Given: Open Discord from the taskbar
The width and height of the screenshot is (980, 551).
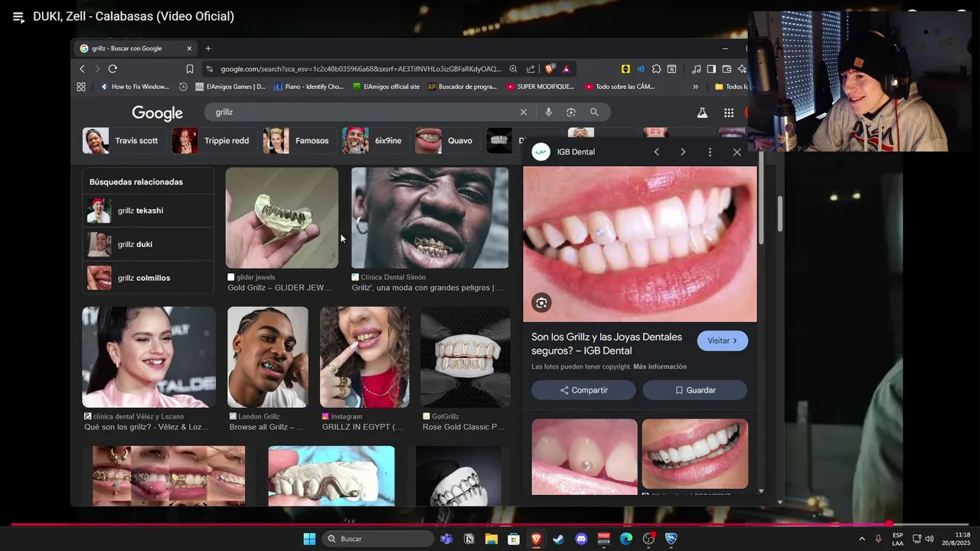Looking at the screenshot, I should (x=581, y=539).
